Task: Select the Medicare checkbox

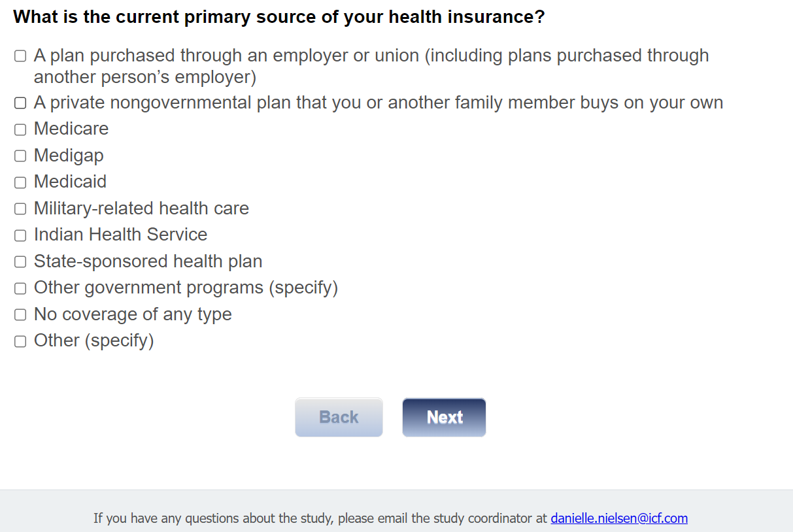Action: tap(20, 129)
